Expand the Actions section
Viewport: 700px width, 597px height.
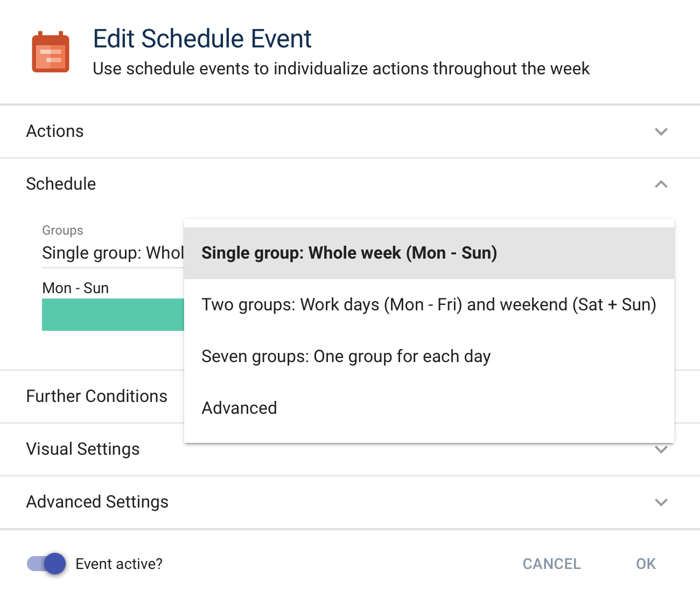pos(661,131)
